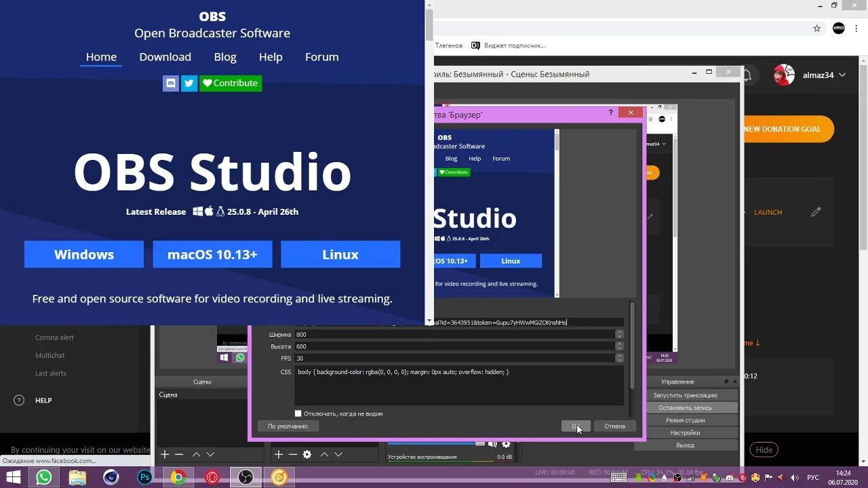The height and width of the screenshot is (488, 868).
Task: Select Multichat in the sidebar
Action: pos(50,355)
